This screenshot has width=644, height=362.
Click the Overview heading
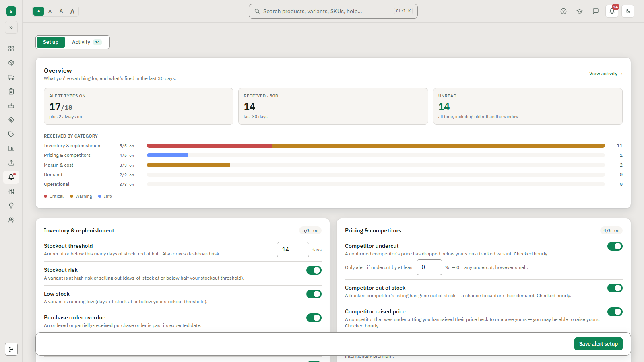point(58,71)
